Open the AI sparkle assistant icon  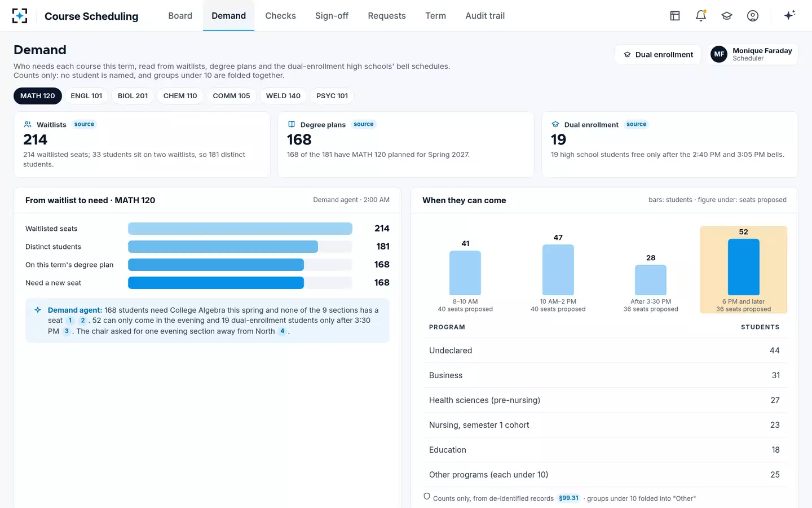tap(789, 15)
